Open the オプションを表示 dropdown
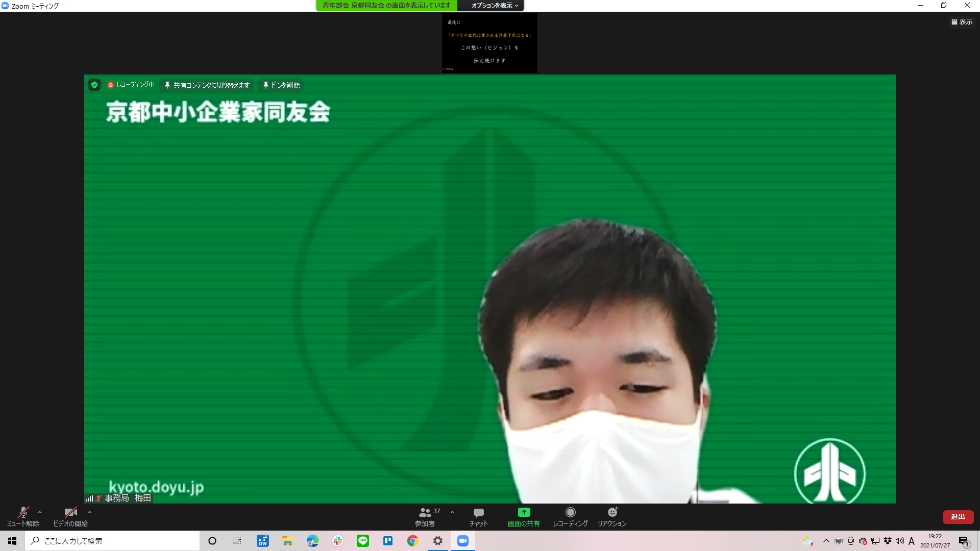Screen dimensions: 980x551 [495, 6]
